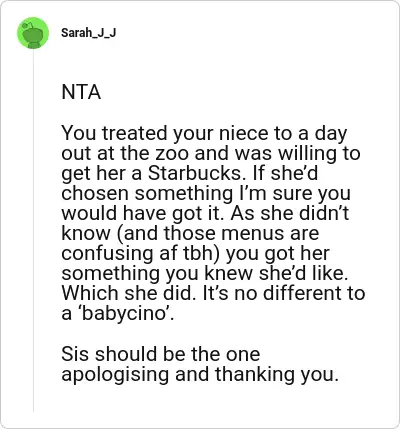This screenshot has width=400, height=429.
Task: Click the word 'zoo' in the comment
Action: 173,154
